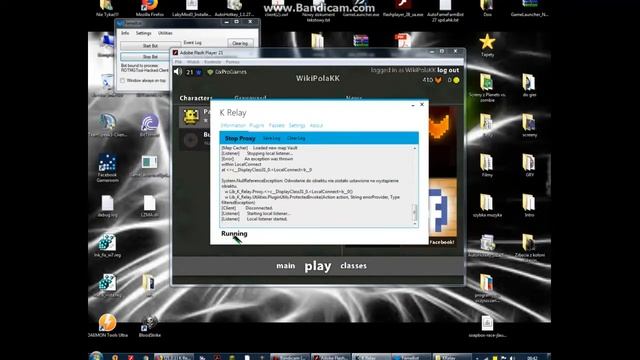Open the yellow star Tapety desktop icon
This screenshot has height=360, width=640.
pos(487,45)
